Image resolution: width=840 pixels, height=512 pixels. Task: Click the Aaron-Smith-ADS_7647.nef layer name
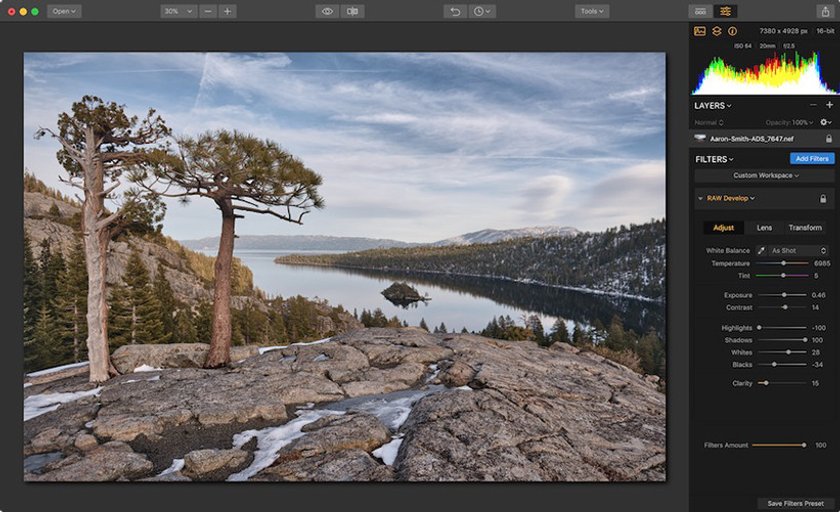coord(752,139)
